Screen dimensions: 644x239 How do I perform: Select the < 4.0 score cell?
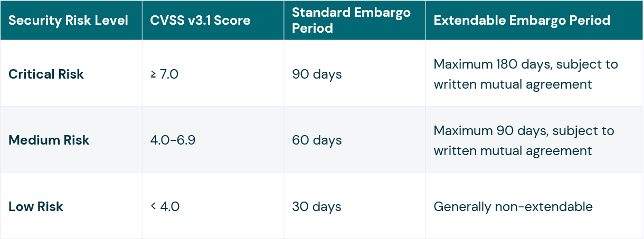pos(165,206)
